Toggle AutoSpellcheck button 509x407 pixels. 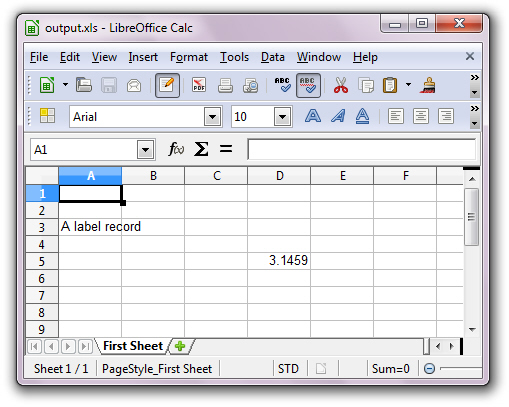tap(308, 85)
